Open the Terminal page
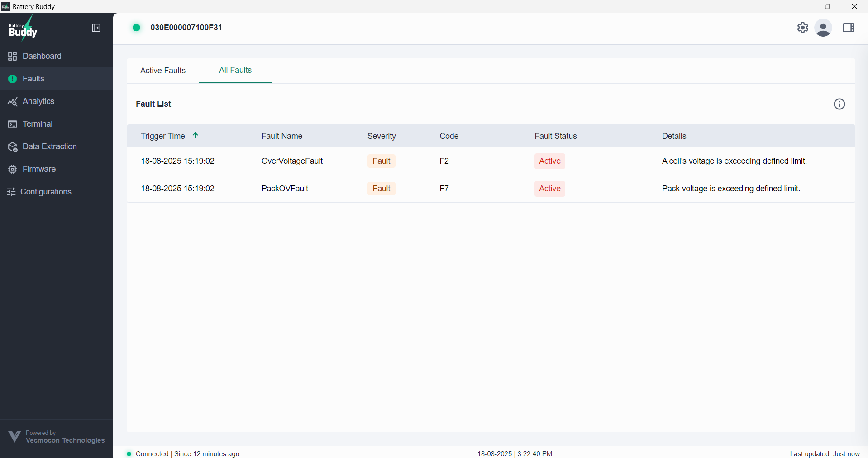Viewport: 868px width, 458px height. 37,124
